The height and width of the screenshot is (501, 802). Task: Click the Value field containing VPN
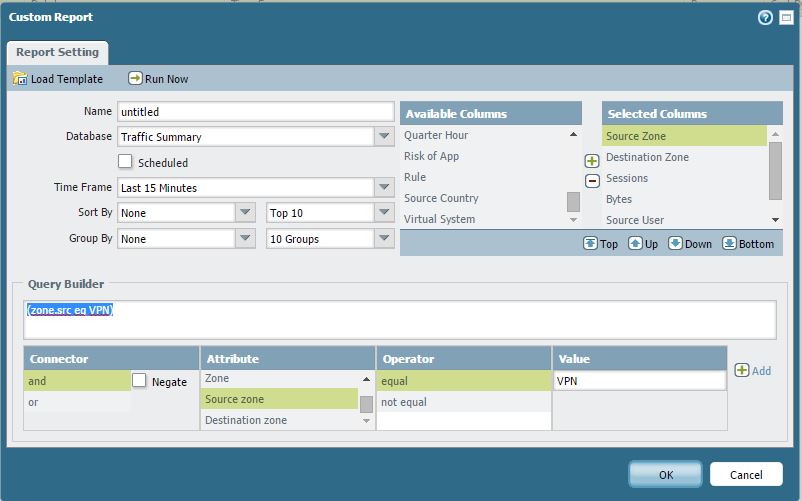pos(639,381)
